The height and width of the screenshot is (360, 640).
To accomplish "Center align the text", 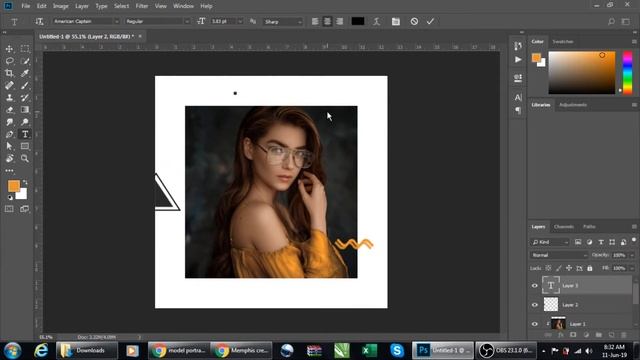I will 327,21.
